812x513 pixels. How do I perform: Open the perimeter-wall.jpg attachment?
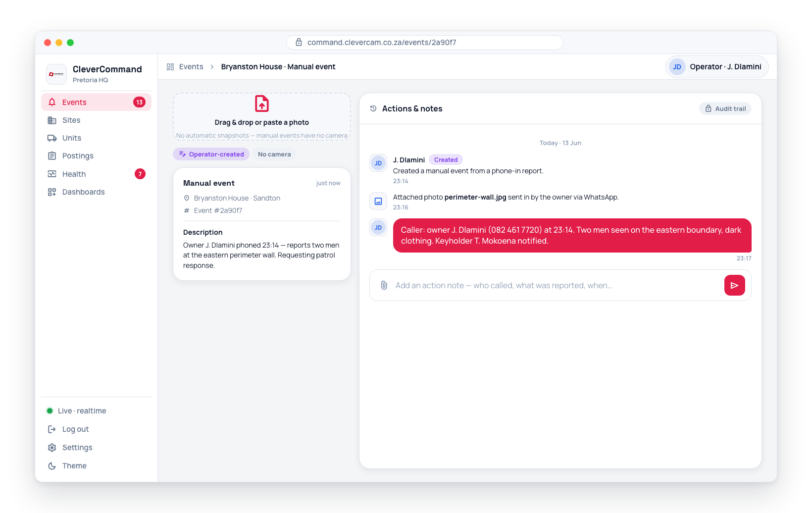[475, 197]
